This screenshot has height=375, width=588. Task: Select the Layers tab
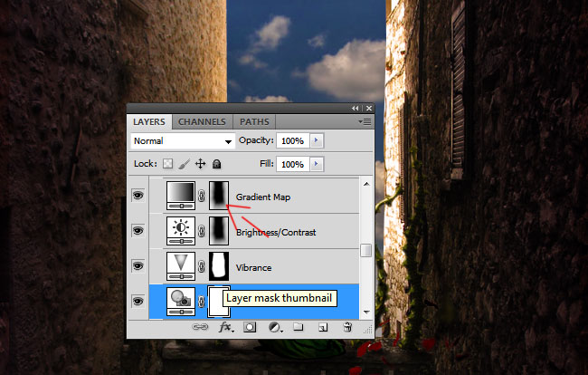point(149,121)
